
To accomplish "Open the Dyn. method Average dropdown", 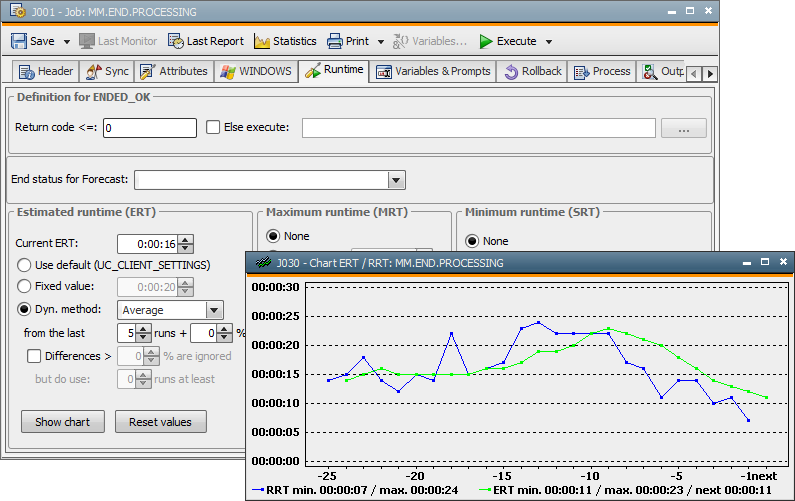I will point(213,311).
